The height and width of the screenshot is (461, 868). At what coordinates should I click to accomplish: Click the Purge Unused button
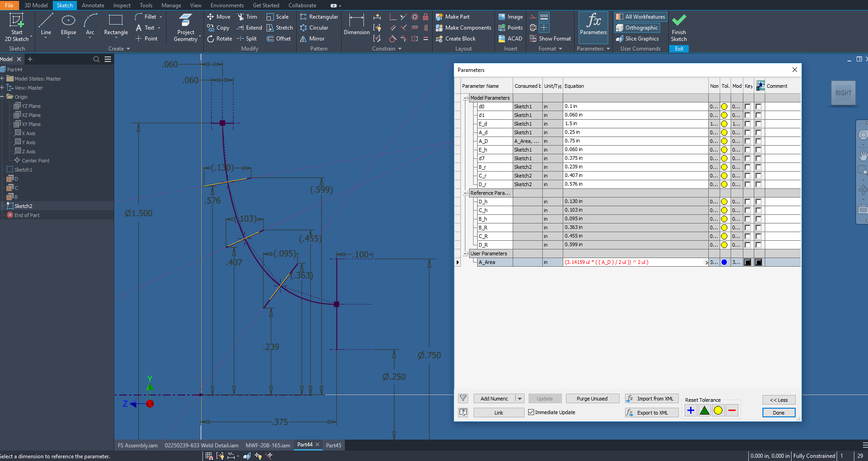(592, 399)
